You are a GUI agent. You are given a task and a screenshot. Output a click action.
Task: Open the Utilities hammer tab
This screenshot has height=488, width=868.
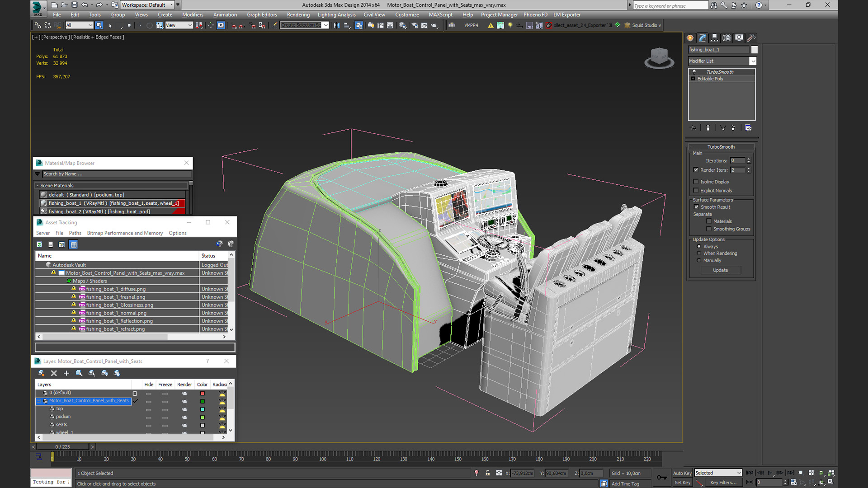point(751,38)
